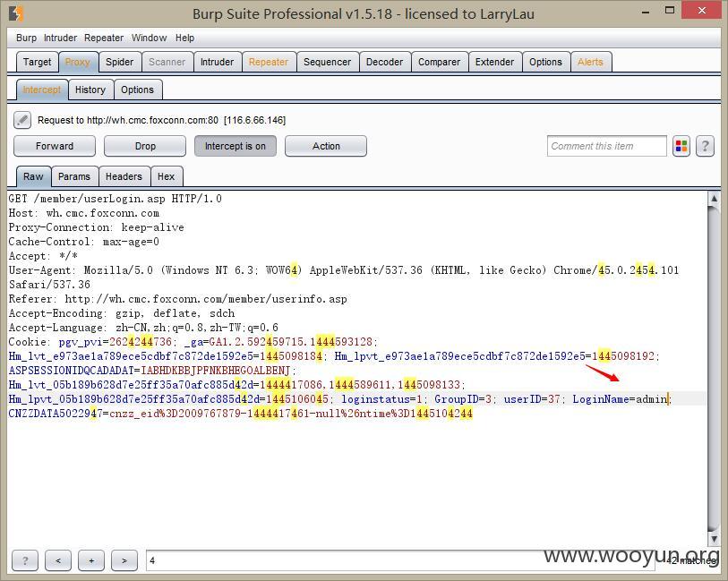Click the Referer header line
This screenshot has width=728, height=581.
tap(178, 299)
